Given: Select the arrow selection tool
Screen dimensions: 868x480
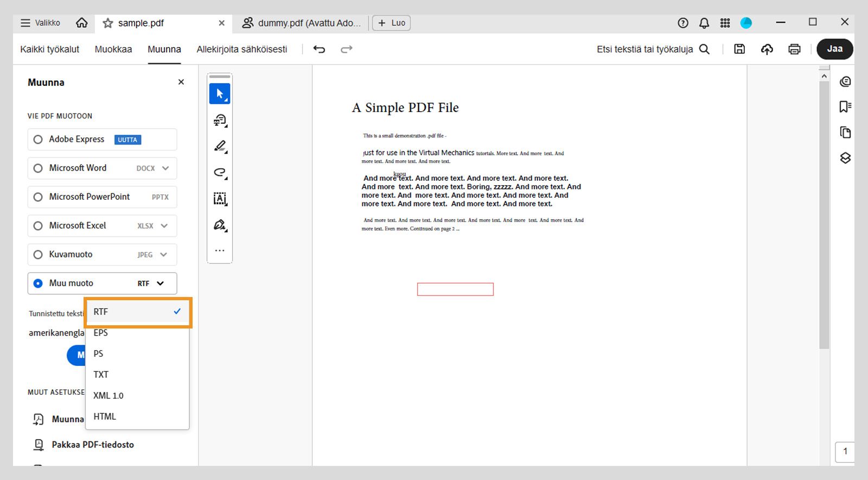Looking at the screenshot, I should 220,94.
